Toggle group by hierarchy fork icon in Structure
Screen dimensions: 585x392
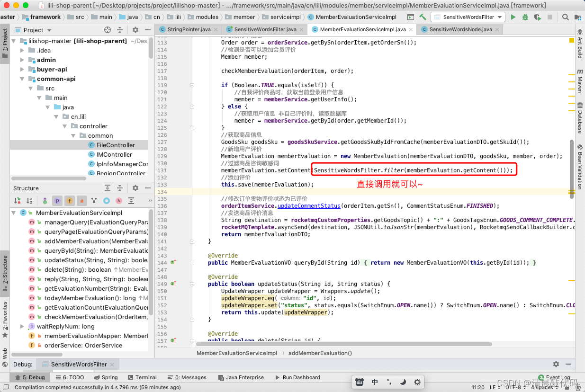point(94,201)
